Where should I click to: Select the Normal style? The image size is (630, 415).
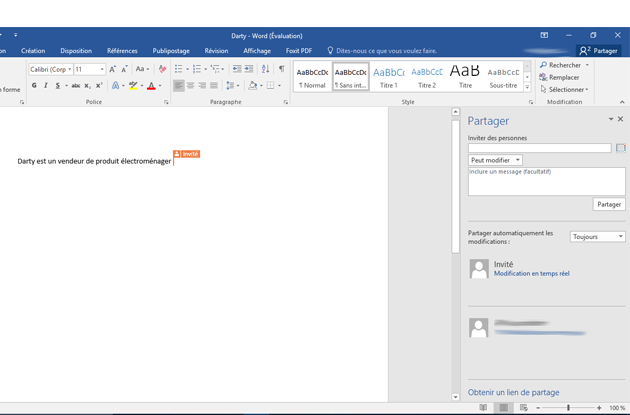click(x=312, y=77)
